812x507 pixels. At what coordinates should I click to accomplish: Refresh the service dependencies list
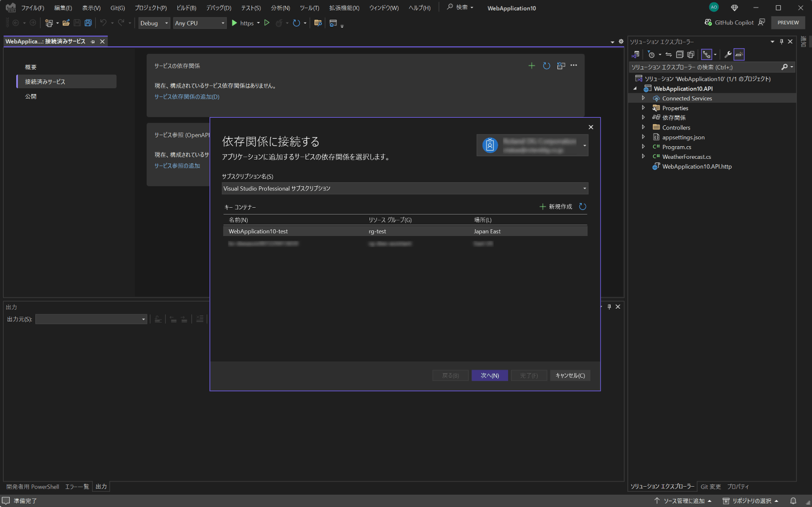tap(546, 66)
